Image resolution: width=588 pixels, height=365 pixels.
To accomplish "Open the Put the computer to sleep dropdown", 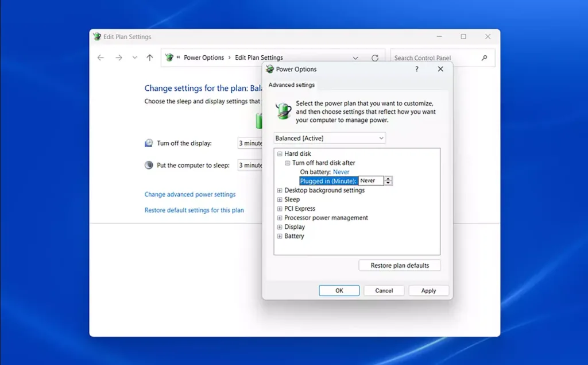I will point(250,165).
